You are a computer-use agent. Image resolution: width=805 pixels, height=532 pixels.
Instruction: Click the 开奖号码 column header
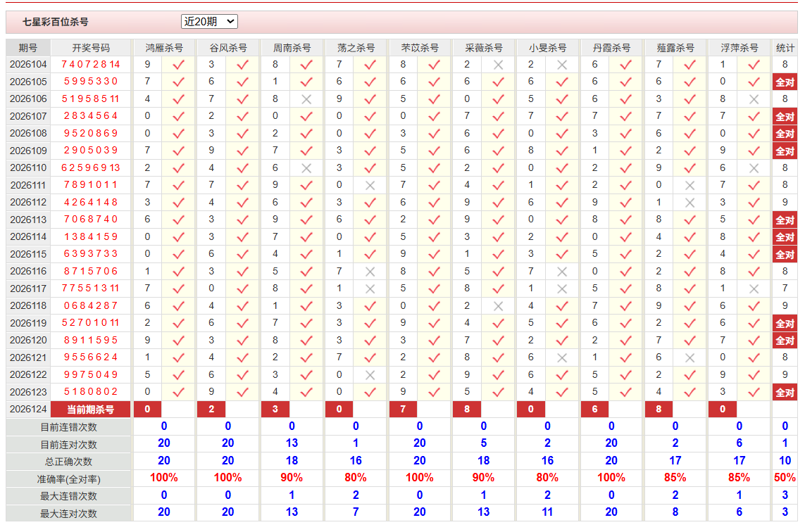click(91, 48)
